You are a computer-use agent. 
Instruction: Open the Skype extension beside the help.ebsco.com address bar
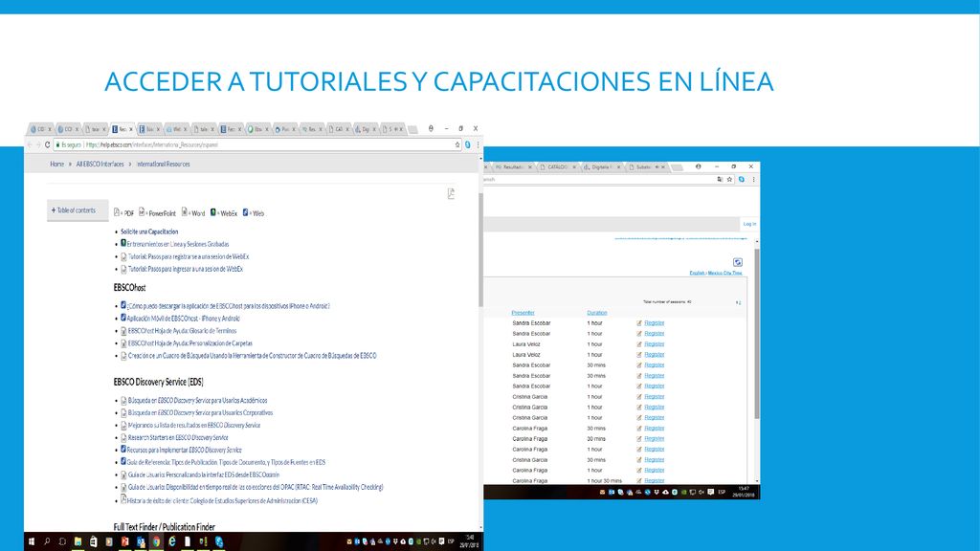467,144
